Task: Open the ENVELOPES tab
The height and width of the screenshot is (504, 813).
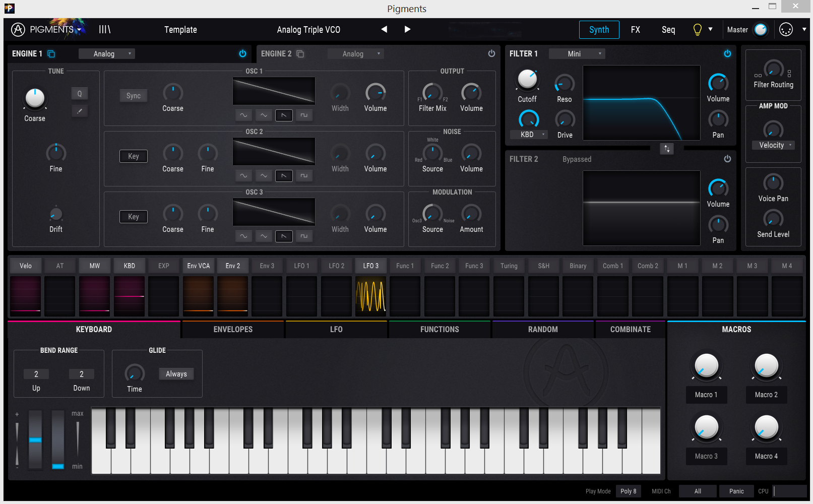Action: [x=233, y=329]
